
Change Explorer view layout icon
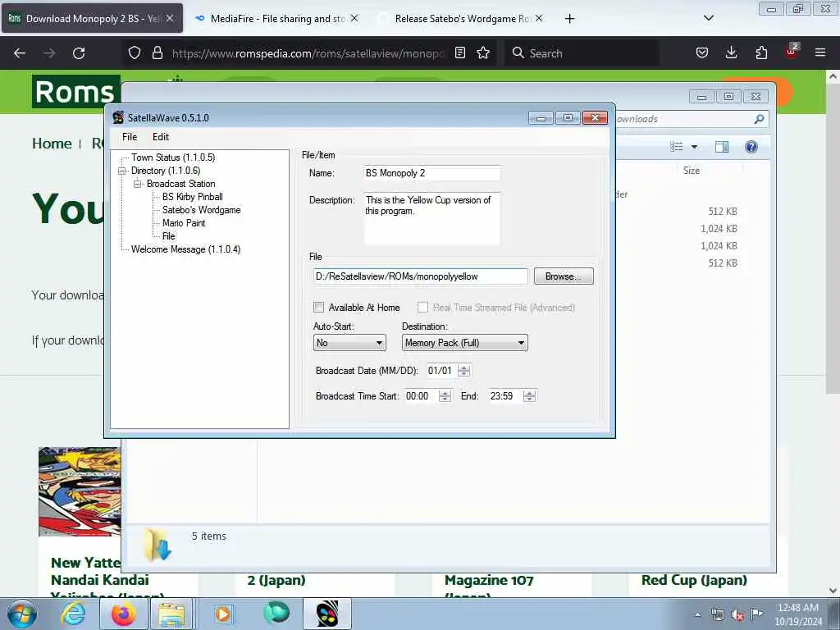pos(677,147)
